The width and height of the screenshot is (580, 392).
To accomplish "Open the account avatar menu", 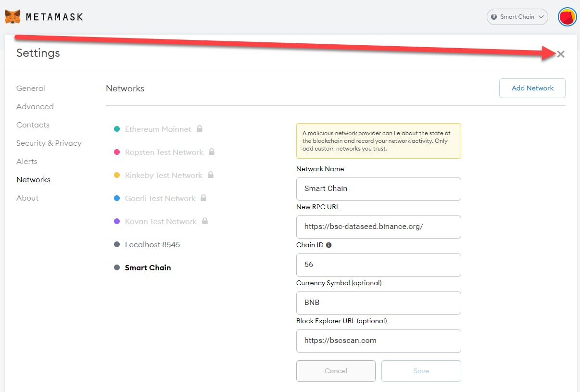I will (567, 17).
